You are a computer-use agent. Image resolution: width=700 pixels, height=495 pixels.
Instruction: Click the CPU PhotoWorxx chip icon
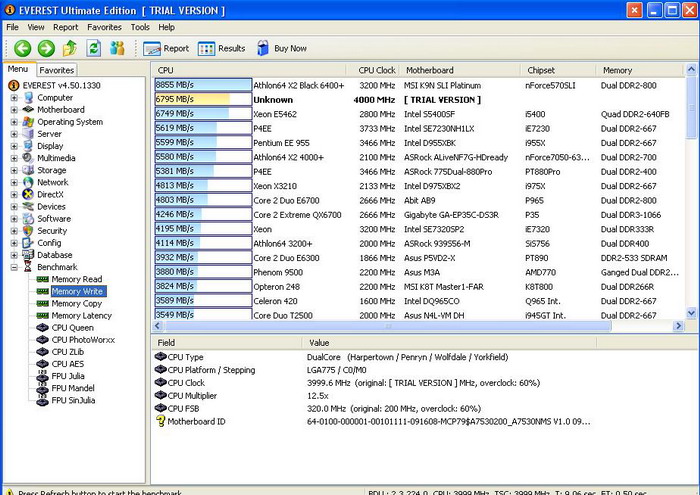coord(42,340)
